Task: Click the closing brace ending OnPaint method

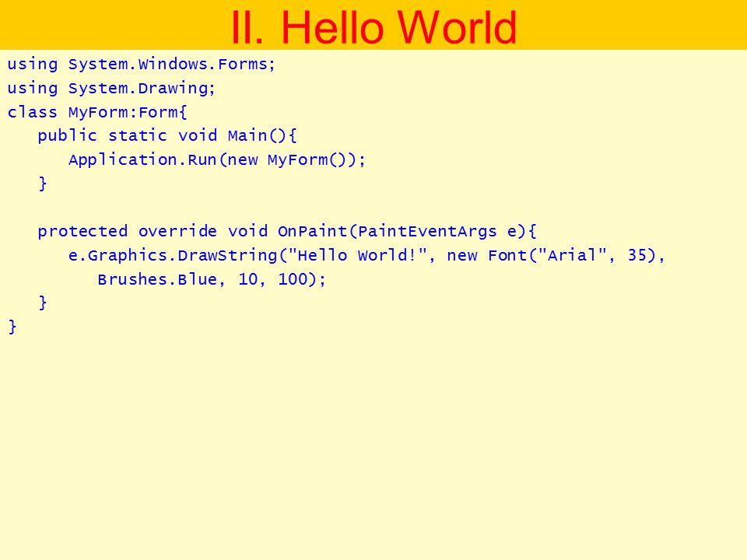Action: (x=42, y=303)
